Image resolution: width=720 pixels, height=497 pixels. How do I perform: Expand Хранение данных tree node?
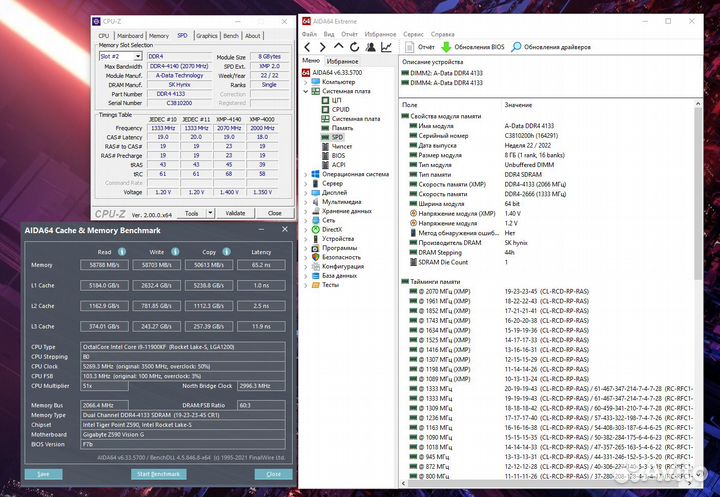(306, 211)
